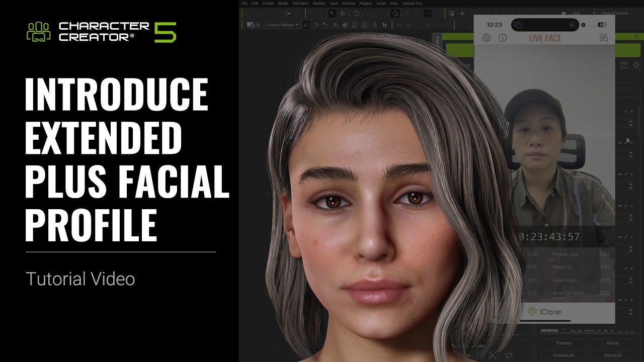Click the sun light icon in the top toolbar
Image resolution: width=644 pixels, height=362 pixels.
point(462,14)
